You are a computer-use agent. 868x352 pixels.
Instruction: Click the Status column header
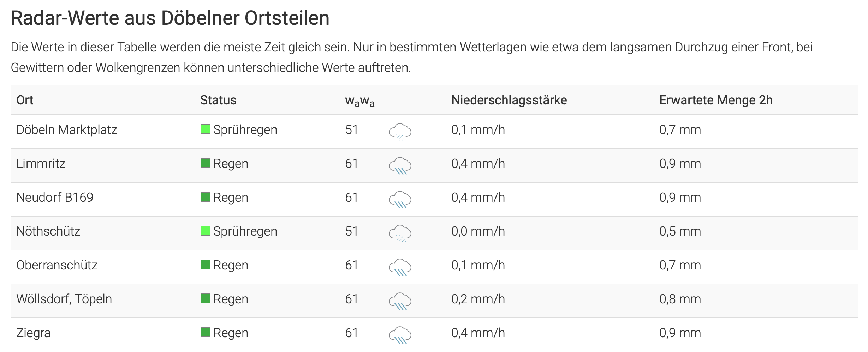pos(218,100)
